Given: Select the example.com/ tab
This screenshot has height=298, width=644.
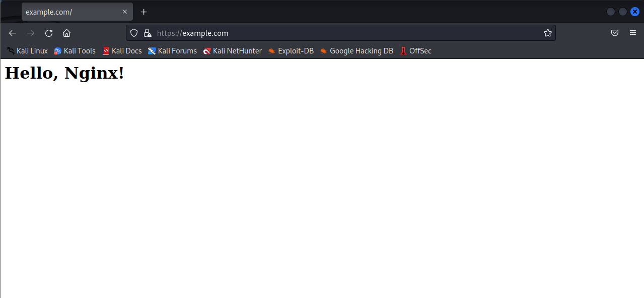Looking at the screenshot, I should [x=77, y=12].
